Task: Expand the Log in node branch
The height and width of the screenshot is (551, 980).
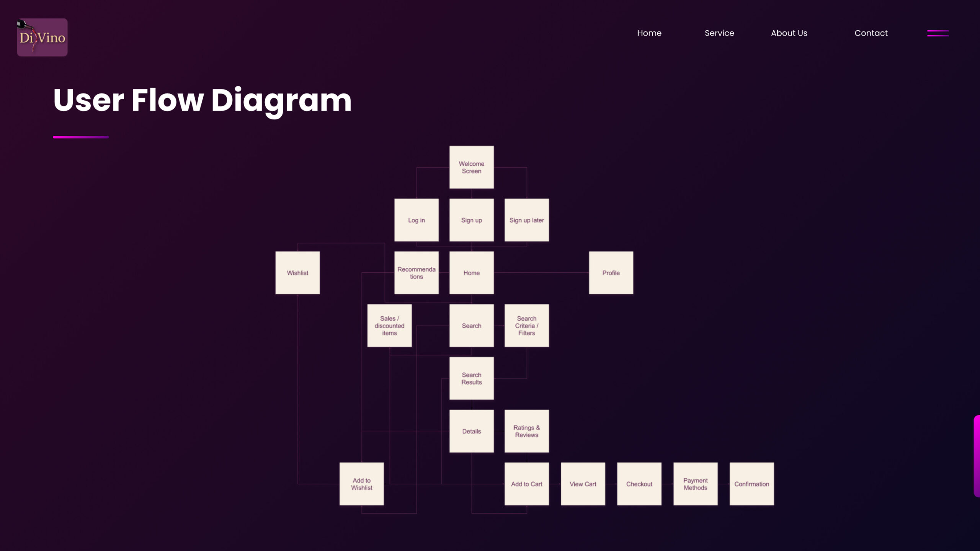Action: point(416,220)
